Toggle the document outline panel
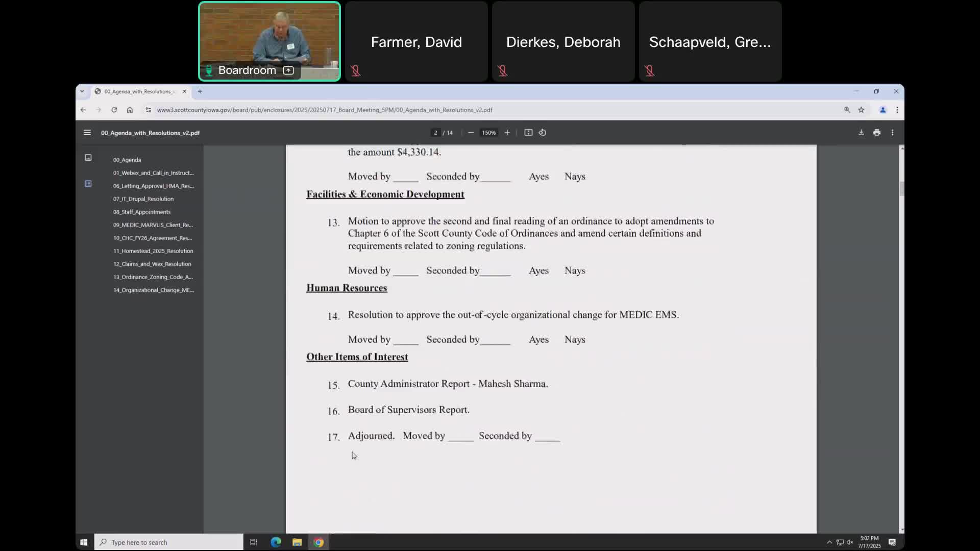 88,183
